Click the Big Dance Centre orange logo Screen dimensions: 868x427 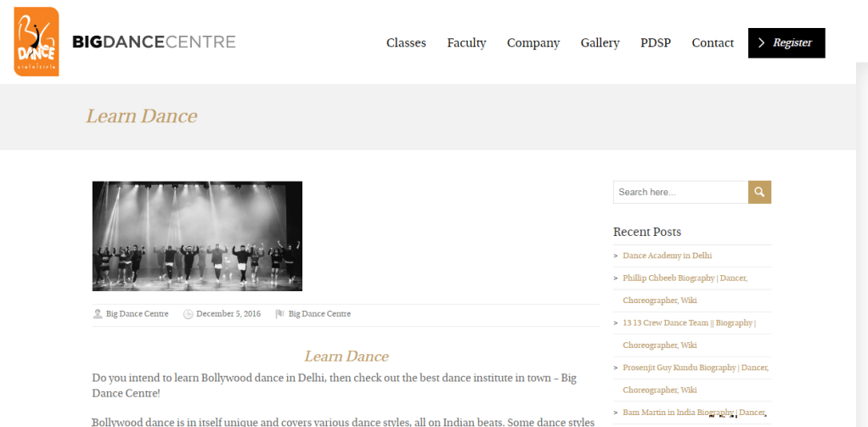37,42
